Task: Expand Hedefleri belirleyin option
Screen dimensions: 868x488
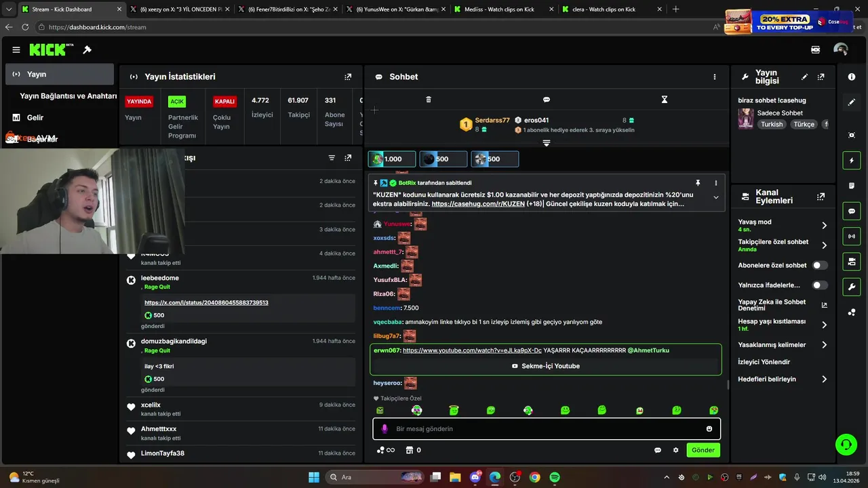Action: [824, 379]
